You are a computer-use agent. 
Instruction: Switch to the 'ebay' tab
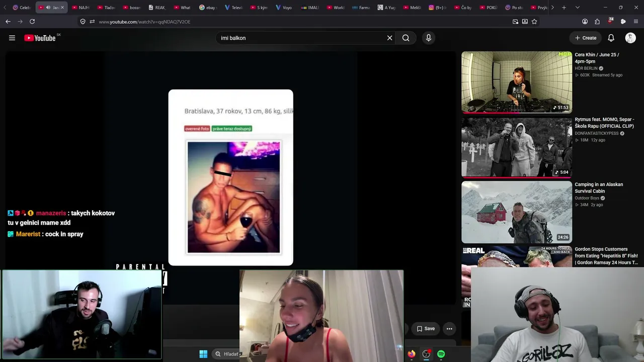coord(208,8)
